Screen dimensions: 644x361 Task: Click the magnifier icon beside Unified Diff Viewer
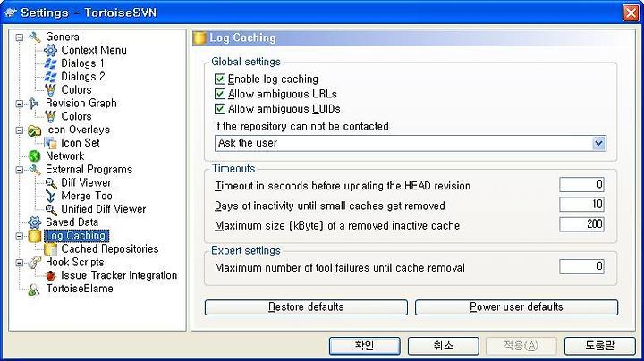tap(50, 210)
